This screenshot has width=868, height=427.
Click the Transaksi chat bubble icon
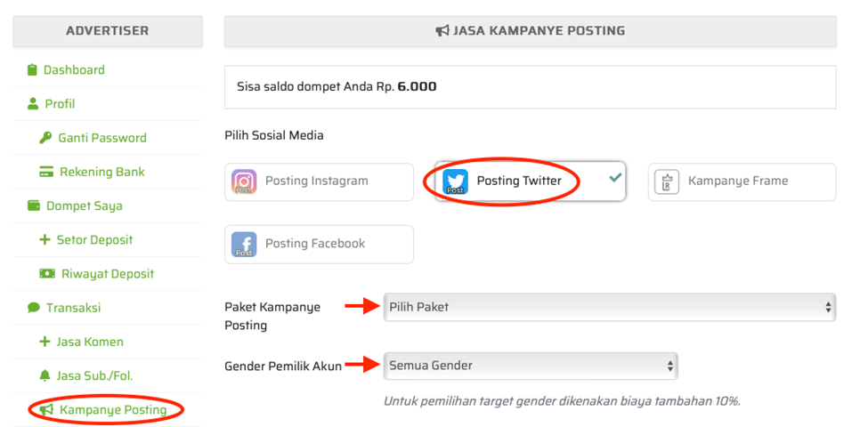34,308
